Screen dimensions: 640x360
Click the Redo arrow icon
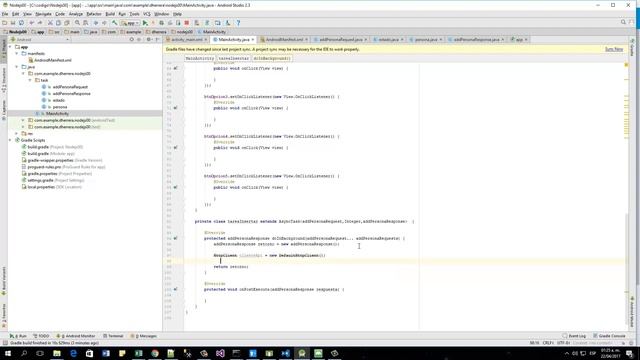pos(40,23)
